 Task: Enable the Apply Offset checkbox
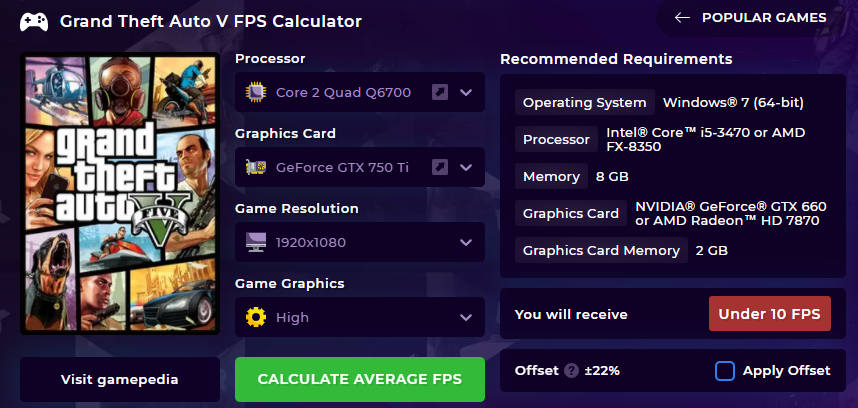click(x=724, y=371)
